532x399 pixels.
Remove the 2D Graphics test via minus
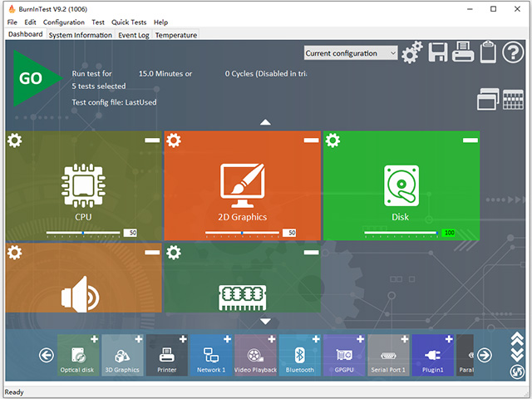pyautogui.click(x=311, y=140)
